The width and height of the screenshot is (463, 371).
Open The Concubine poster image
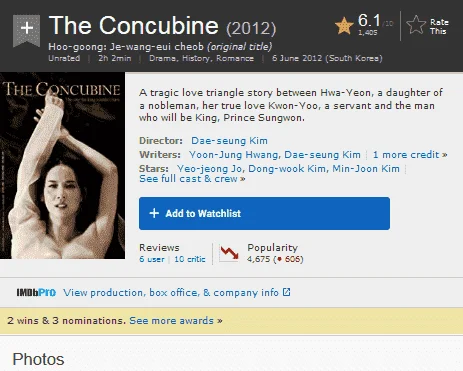click(x=62, y=165)
